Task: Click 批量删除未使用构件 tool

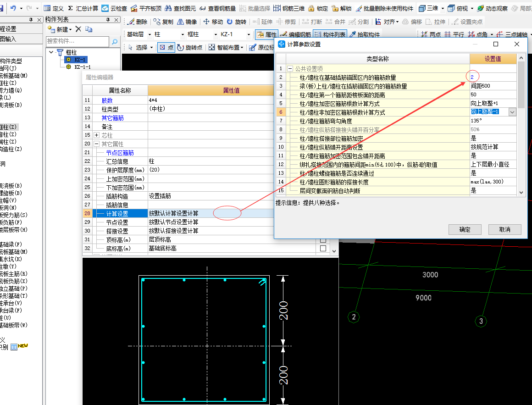Action: 384,8
